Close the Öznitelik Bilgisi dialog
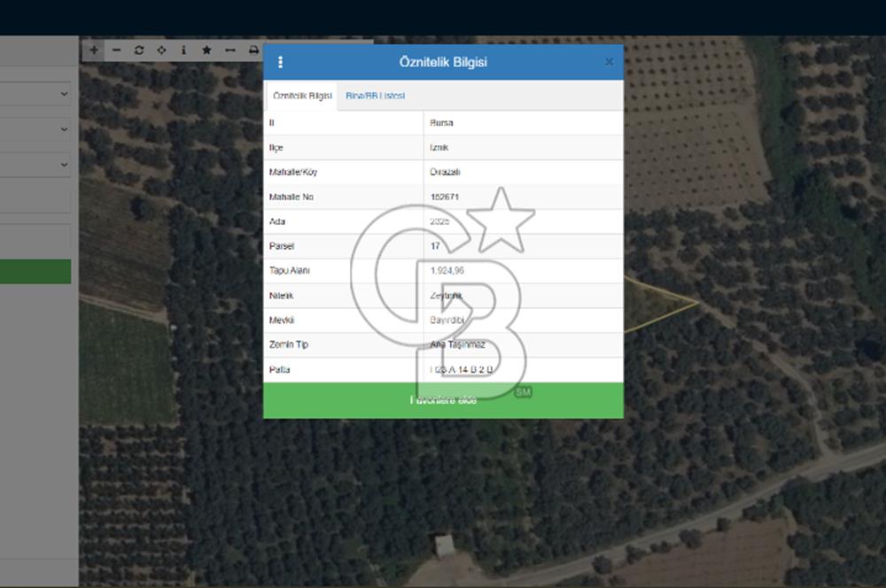This screenshot has width=886, height=588. pos(610,62)
